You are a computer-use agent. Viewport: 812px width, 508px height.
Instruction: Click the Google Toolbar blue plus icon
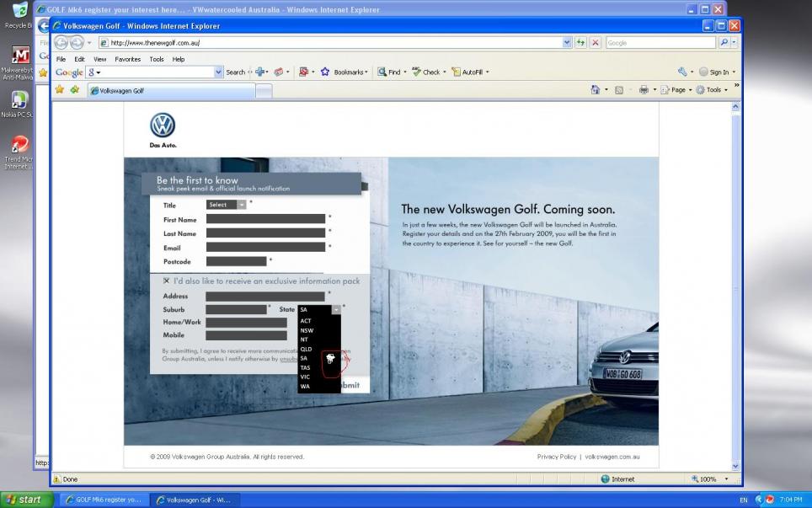(260, 72)
